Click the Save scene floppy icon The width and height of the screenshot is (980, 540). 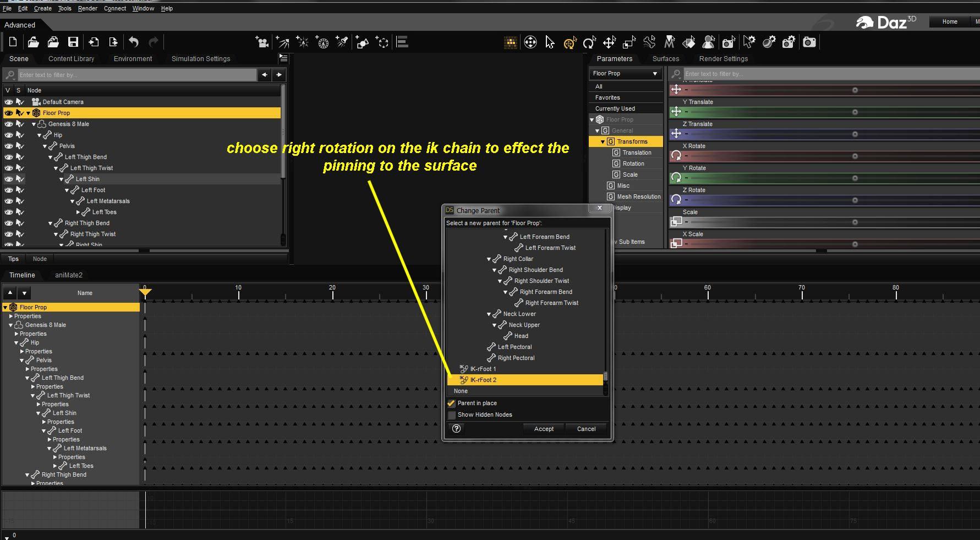coord(73,42)
